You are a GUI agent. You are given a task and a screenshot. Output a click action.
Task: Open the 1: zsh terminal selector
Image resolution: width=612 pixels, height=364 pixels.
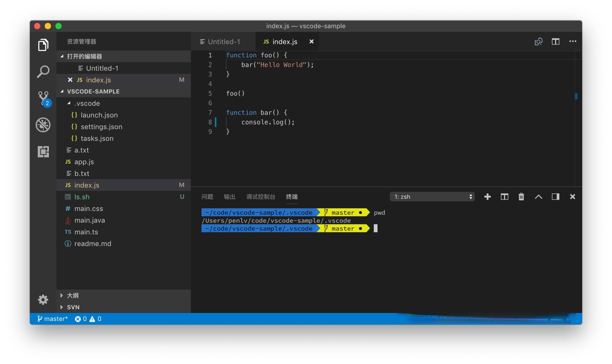tap(432, 196)
